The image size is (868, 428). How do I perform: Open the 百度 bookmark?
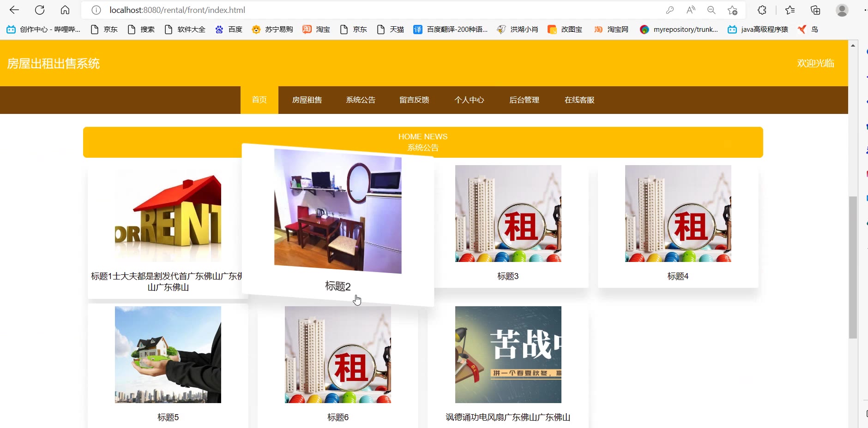[229, 30]
